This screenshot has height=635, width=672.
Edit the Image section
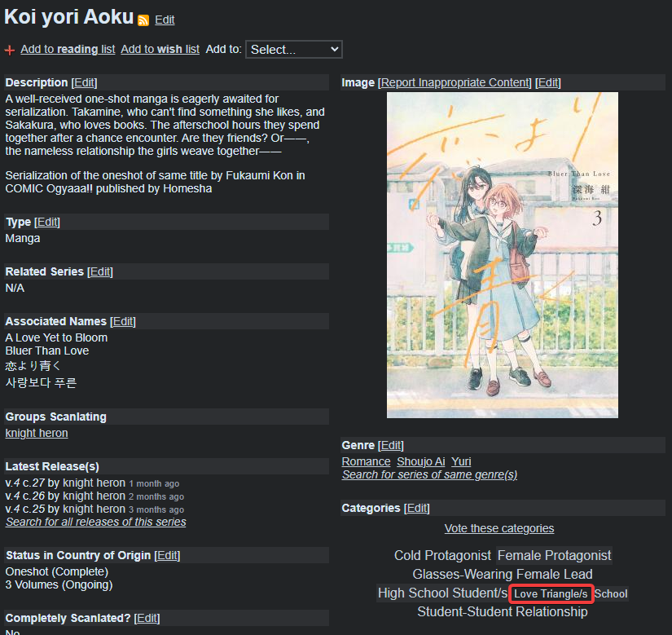click(547, 82)
